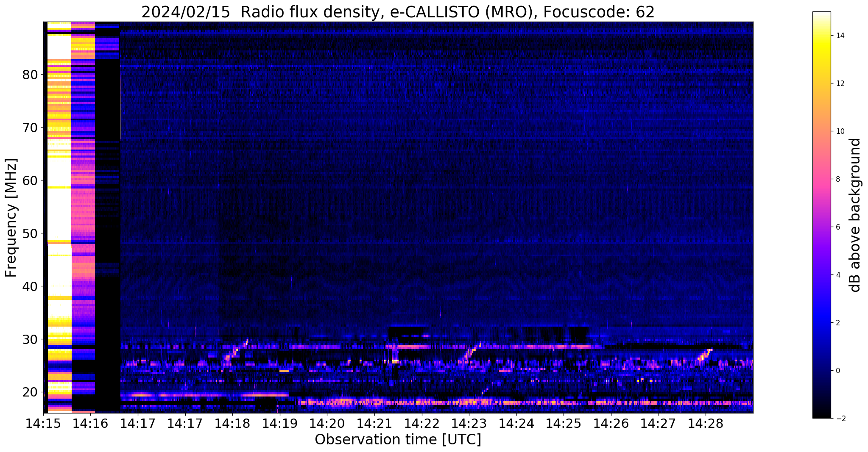Click the 14:15 time tick label
The image size is (868, 452).
click(x=43, y=423)
